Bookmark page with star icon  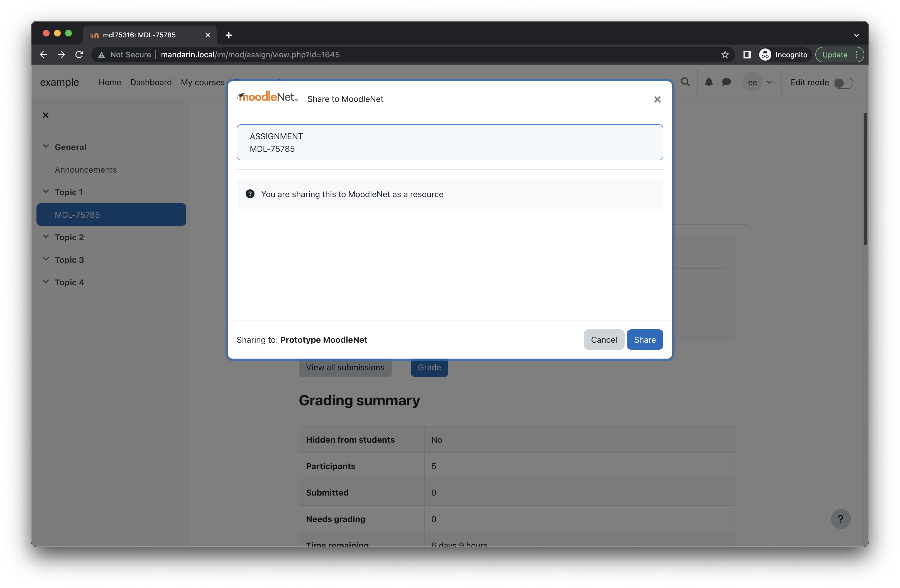coord(725,55)
